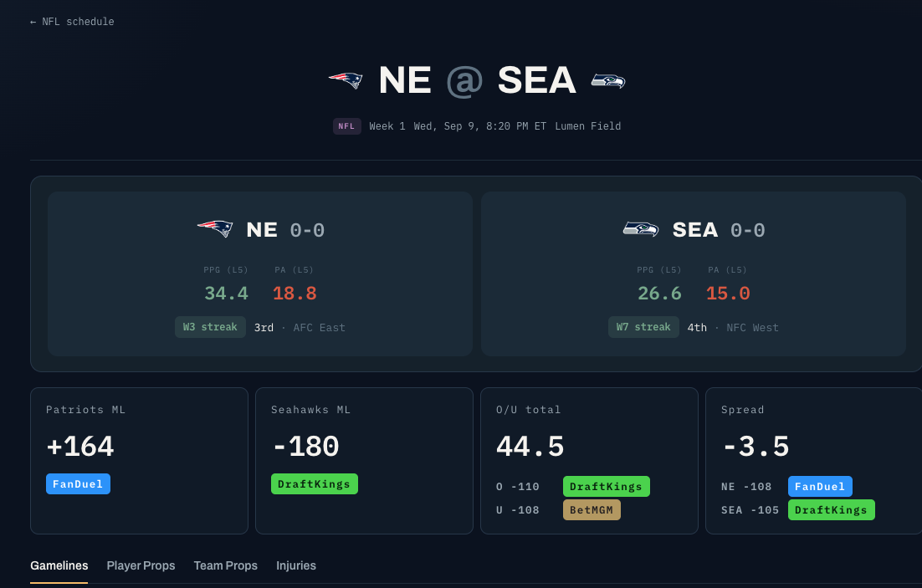The width and height of the screenshot is (922, 588).
Task: Click the Seahawks logo in the page header
Action: [x=608, y=80]
